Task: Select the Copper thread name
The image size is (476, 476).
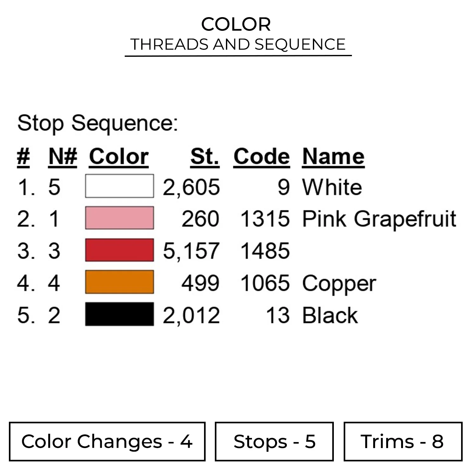Action: (x=339, y=283)
